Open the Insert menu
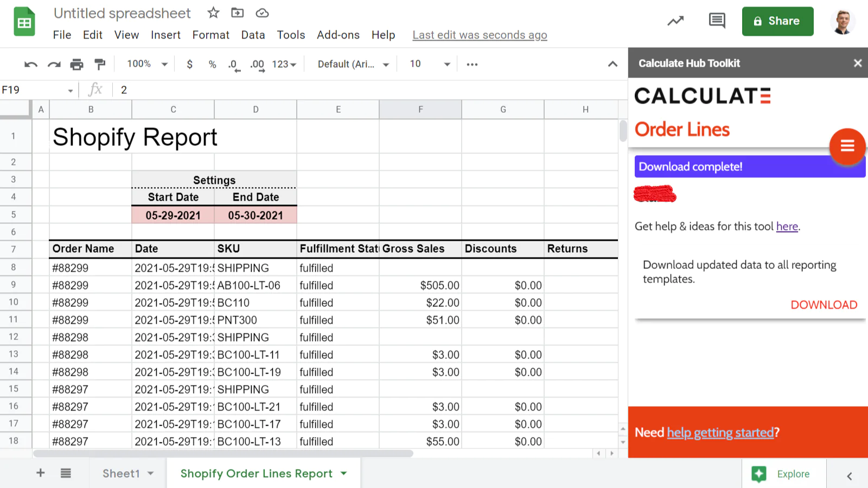The height and width of the screenshot is (488, 868). tap(165, 35)
